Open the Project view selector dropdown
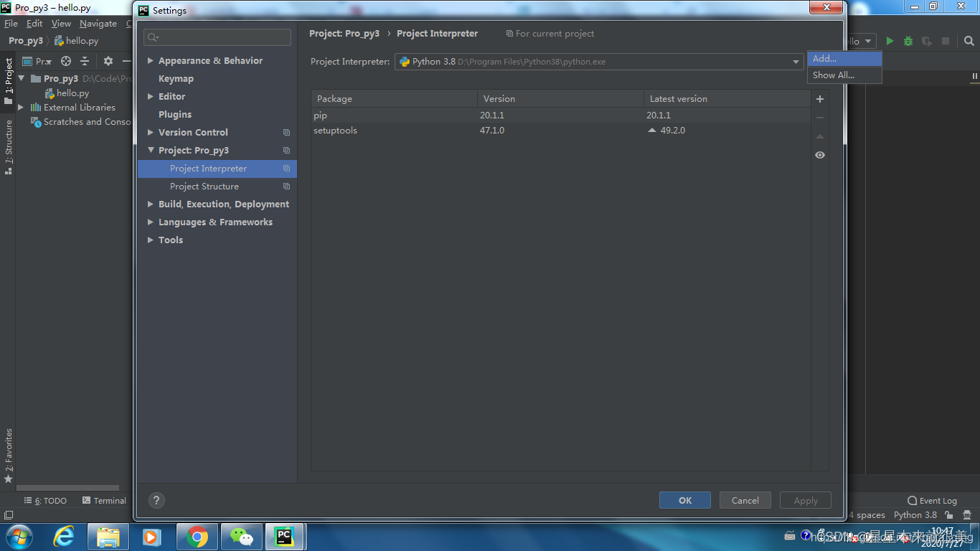Image resolution: width=980 pixels, height=551 pixels. pos(37,61)
